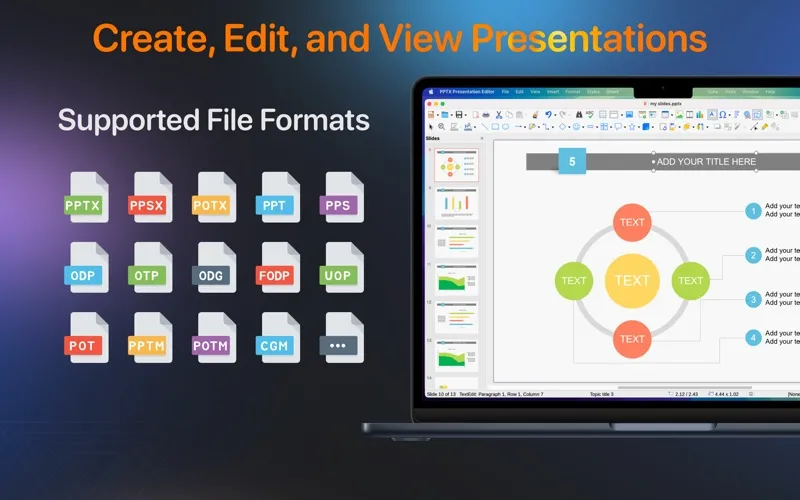Click the Spelling check icon
The height and width of the screenshot is (500, 800).
[x=590, y=115]
